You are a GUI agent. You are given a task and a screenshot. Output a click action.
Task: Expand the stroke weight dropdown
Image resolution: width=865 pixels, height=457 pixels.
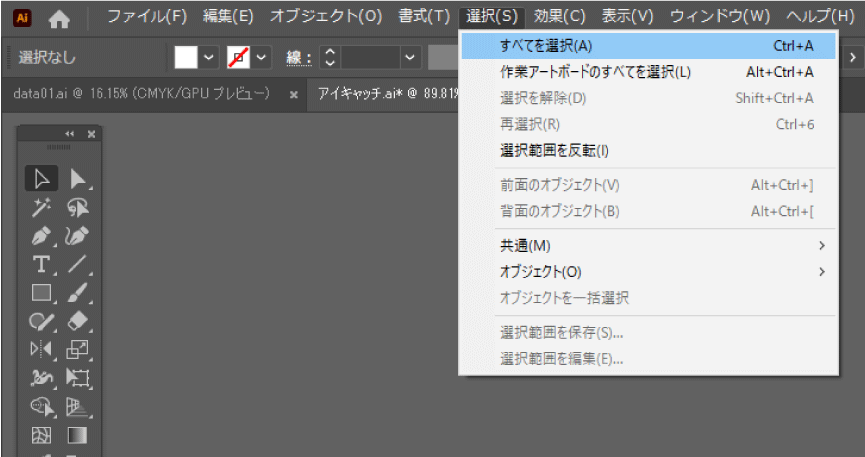[x=410, y=58]
